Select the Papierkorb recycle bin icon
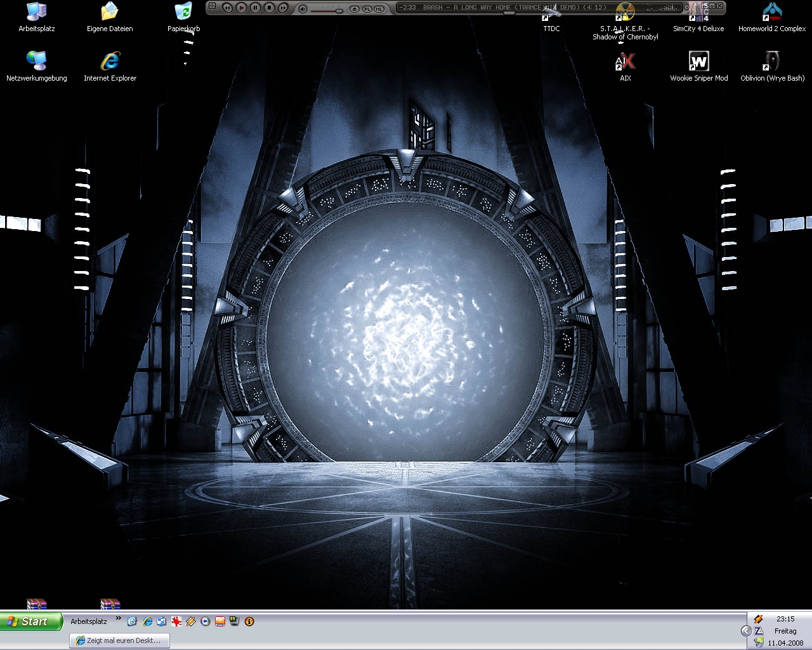 183,17
